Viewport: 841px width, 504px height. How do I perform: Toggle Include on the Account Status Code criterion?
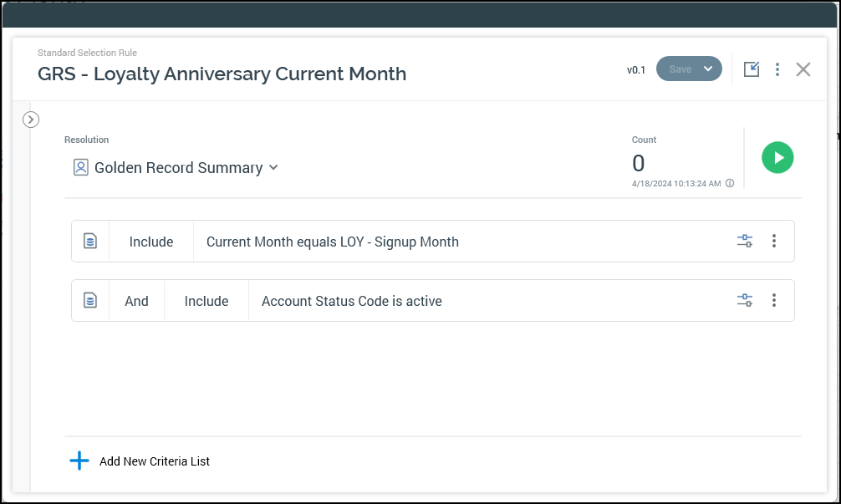coord(206,301)
